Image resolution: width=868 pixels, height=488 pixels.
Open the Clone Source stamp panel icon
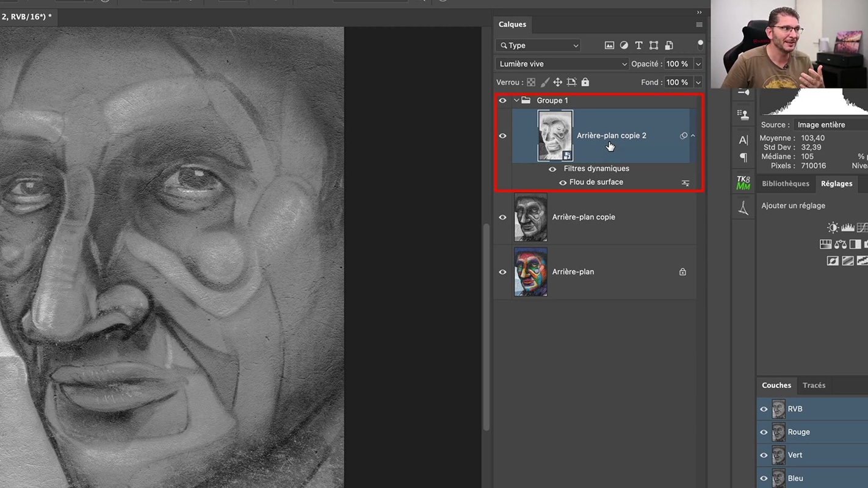pos(743,115)
